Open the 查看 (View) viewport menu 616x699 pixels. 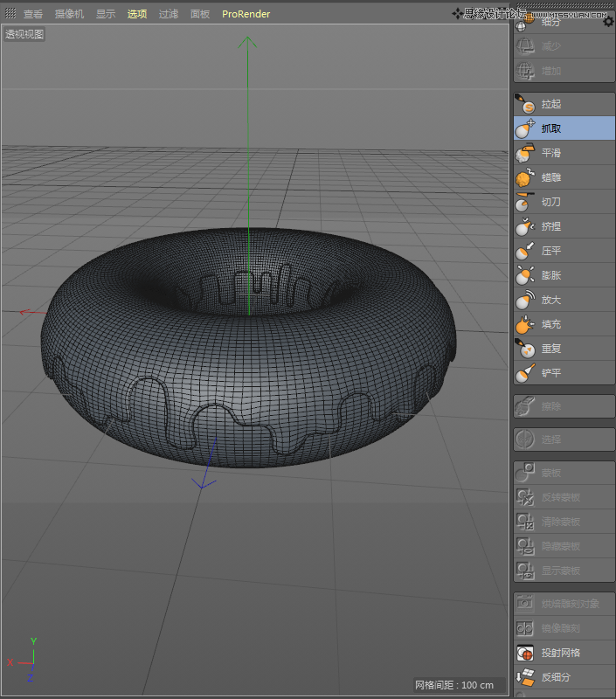[x=33, y=14]
